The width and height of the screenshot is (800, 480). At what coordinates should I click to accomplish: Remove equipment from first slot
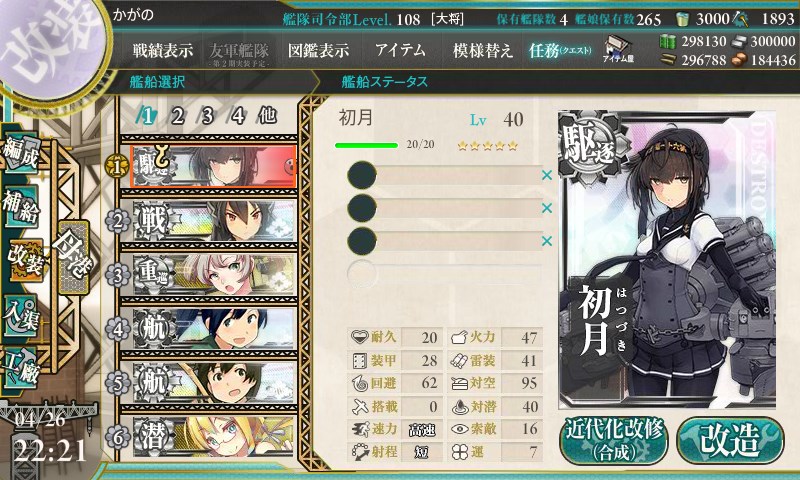coord(546,175)
